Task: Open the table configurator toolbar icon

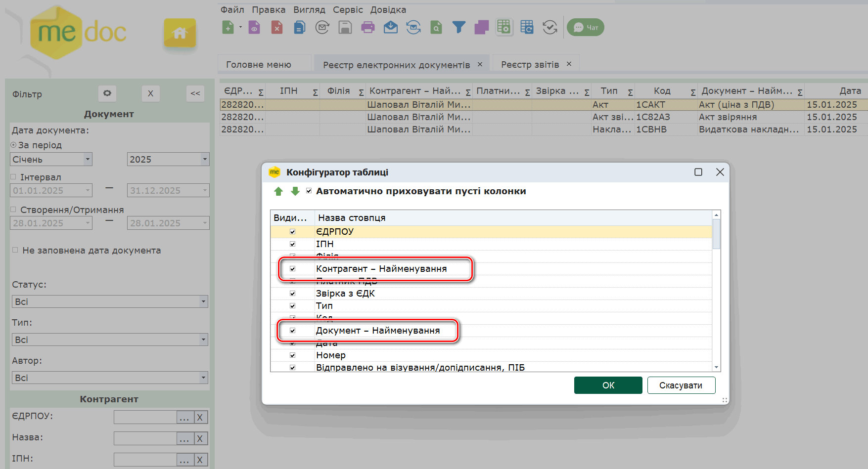Action: pos(504,28)
